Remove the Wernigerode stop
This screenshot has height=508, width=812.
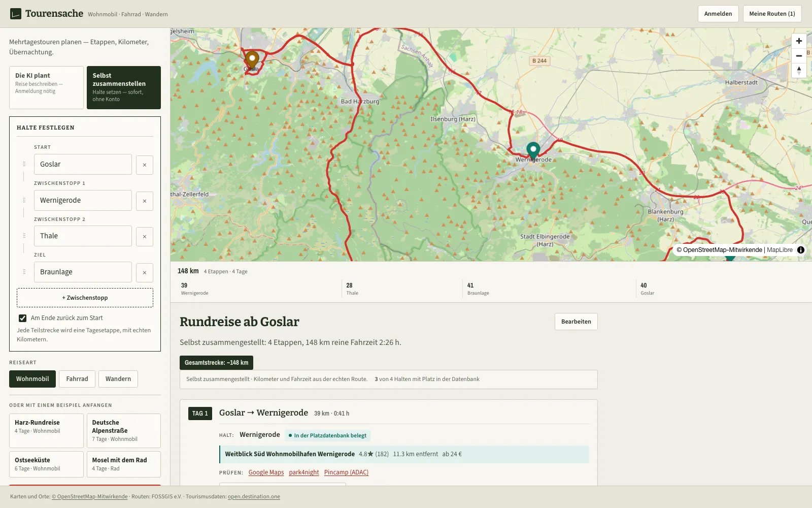pos(145,201)
